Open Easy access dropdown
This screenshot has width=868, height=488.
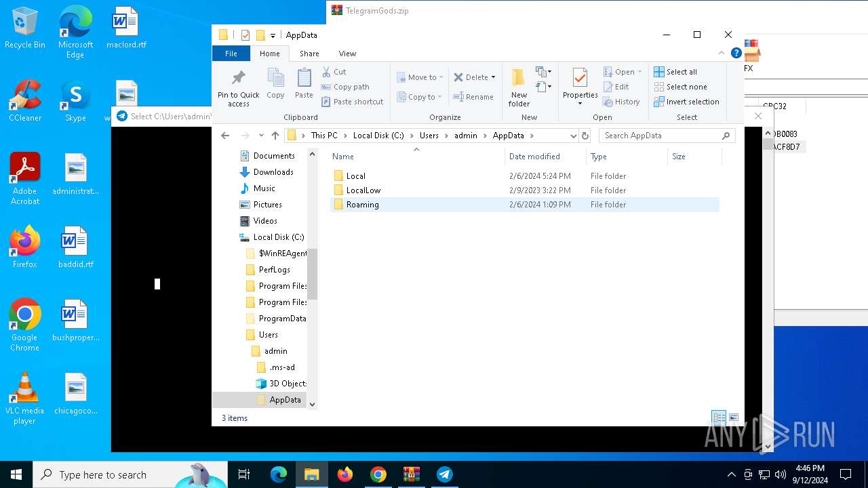click(543, 87)
